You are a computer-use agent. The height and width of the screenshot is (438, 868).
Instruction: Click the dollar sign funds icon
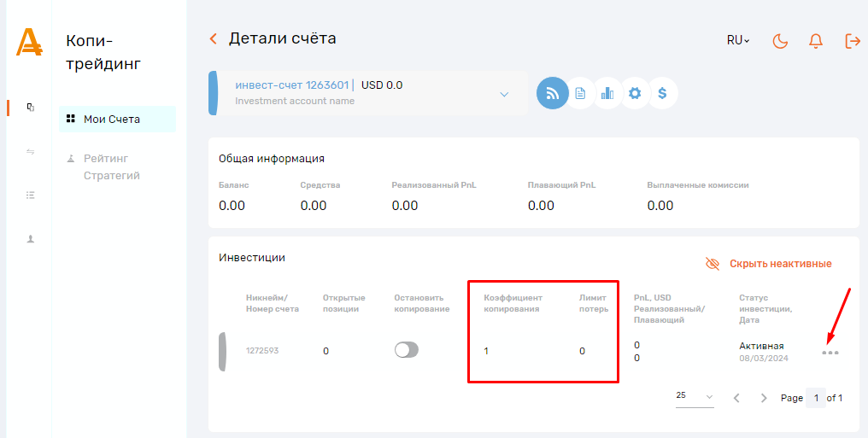coord(662,93)
